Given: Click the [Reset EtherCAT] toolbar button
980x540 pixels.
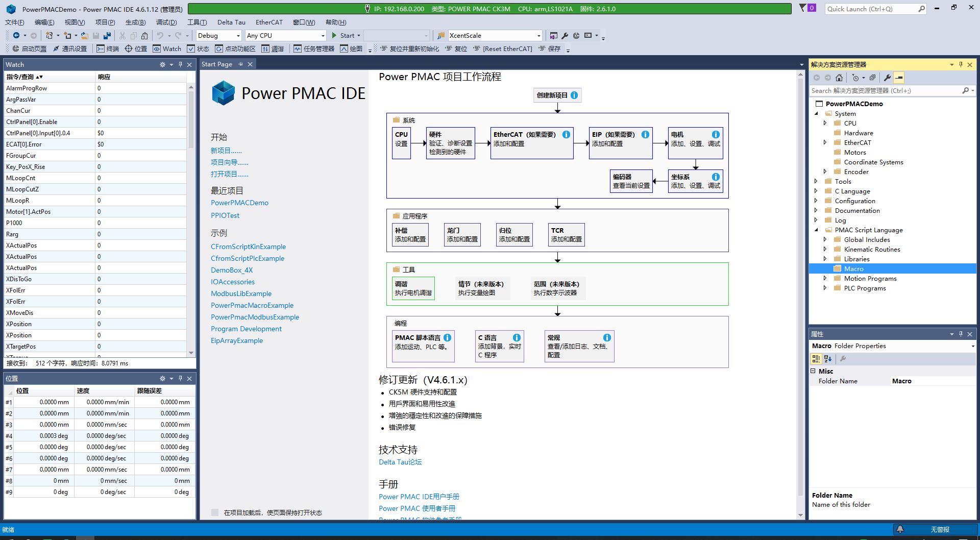Looking at the screenshot, I should 502,48.
